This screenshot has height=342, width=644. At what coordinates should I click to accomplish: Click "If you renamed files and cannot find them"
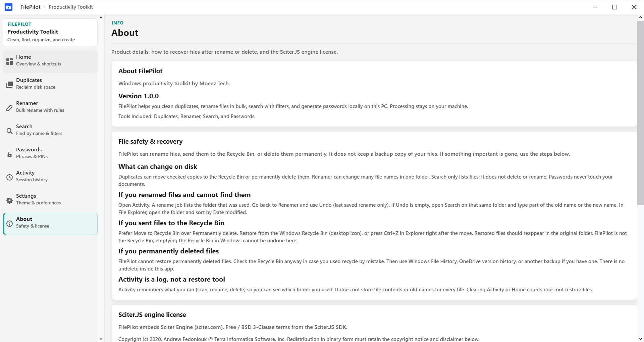184,195
